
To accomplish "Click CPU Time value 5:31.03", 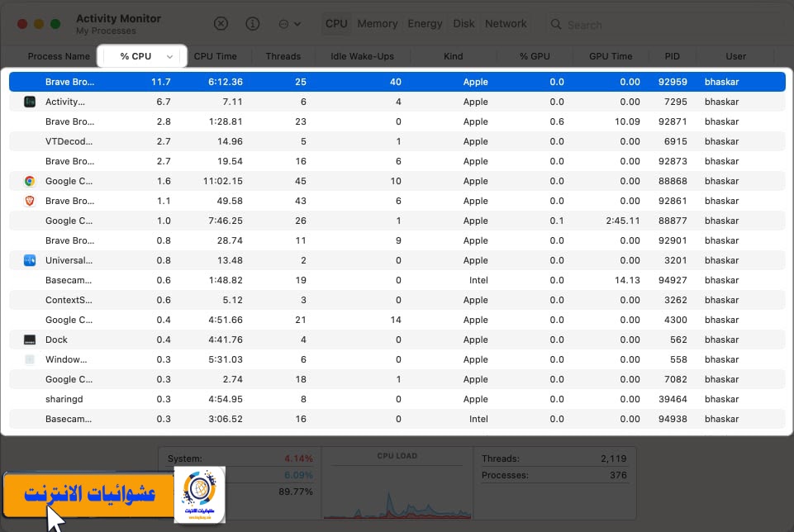I will coord(226,359).
